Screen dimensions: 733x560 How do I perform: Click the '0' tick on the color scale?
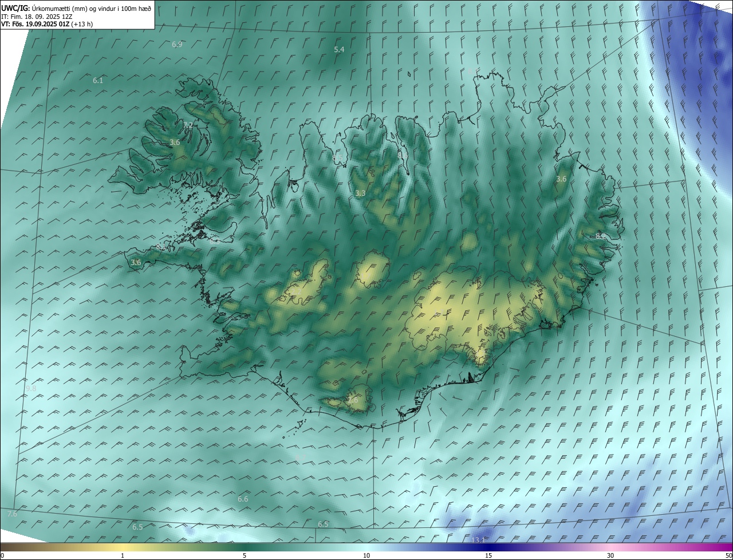point(2,555)
